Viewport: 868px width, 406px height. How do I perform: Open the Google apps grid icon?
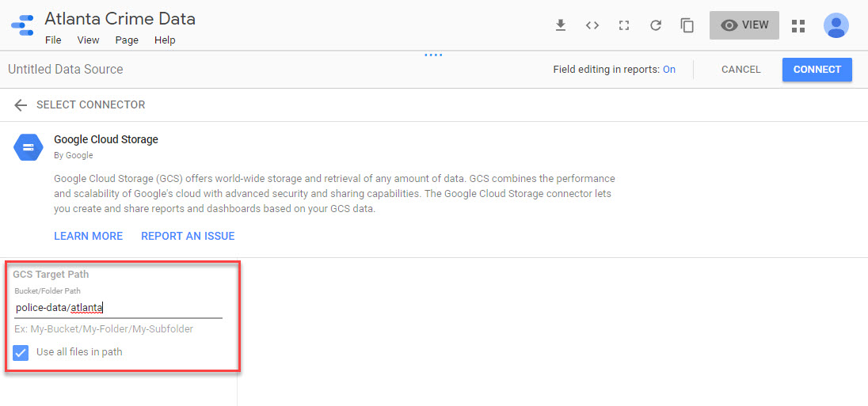(x=798, y=25)
